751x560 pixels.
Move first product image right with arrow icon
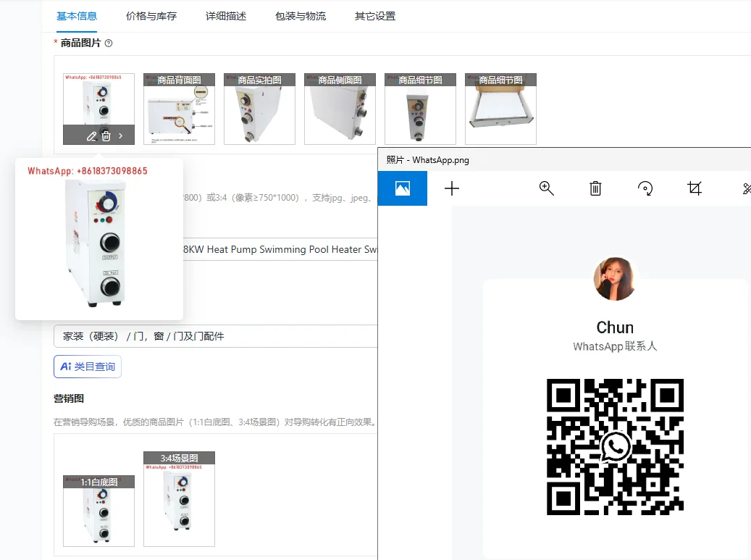click(121, 135)
